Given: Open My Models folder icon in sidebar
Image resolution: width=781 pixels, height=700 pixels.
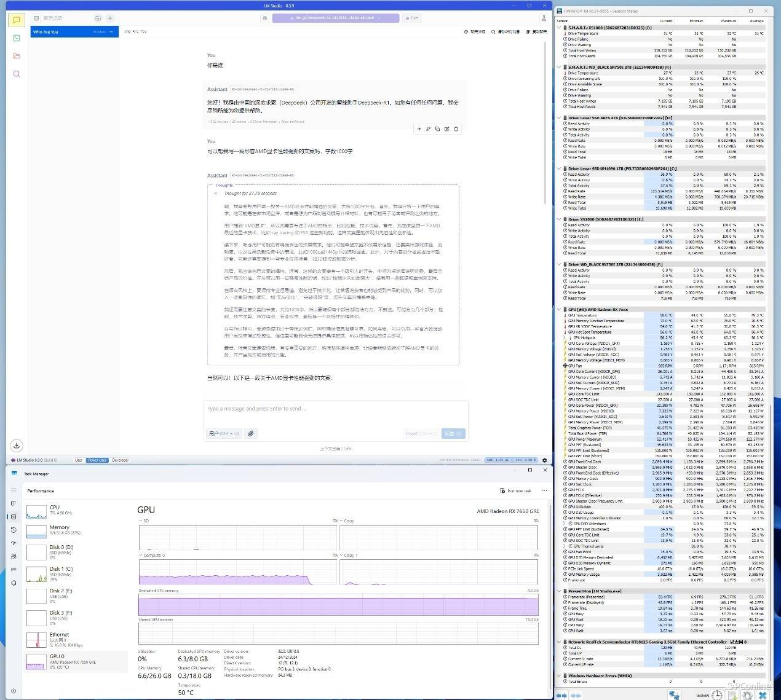Looking at the screenshot, I should (17, 56).
